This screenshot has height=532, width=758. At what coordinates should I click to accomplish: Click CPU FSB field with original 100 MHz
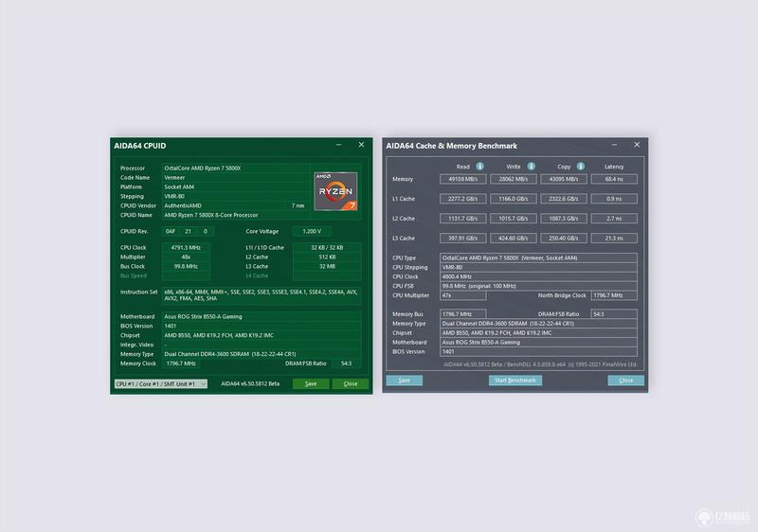[538, 286]
